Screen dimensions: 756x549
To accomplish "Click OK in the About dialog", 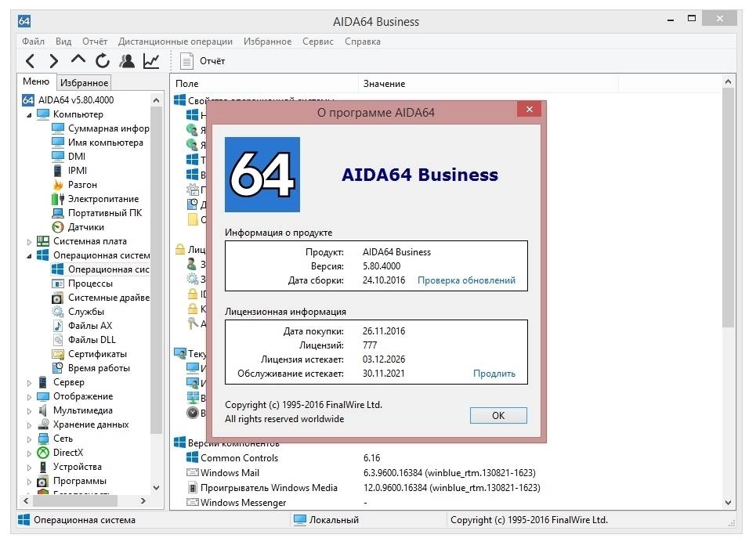I will pyautogui.click(x=498, y=416).
